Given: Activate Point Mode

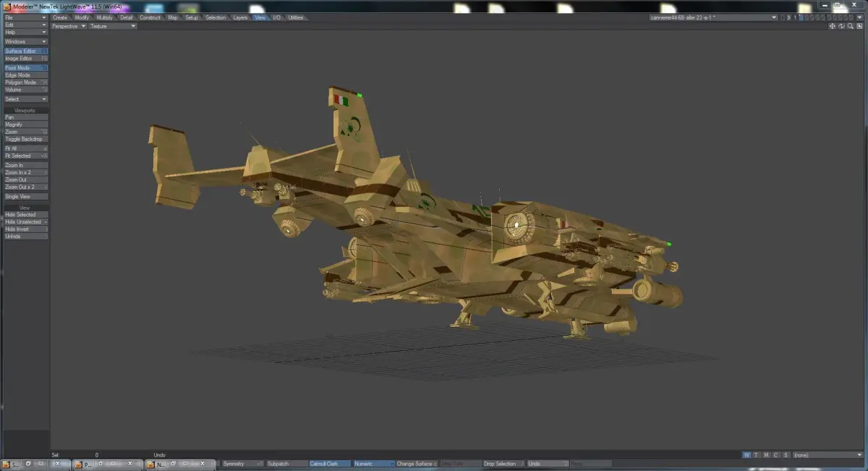Looking at the screenshot, I should [26, 68].
